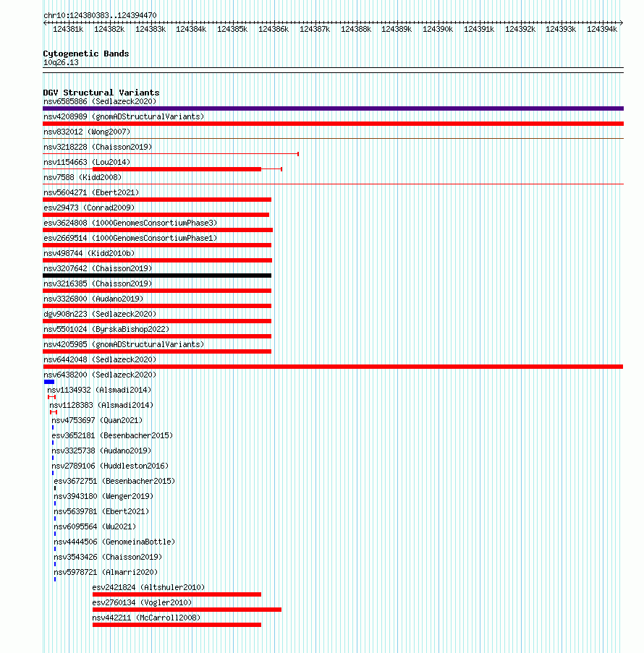Select the nsv1154663 Lou2014 red bar
Image resolution: width=644 pixels, height=653 pixels.
177,169
